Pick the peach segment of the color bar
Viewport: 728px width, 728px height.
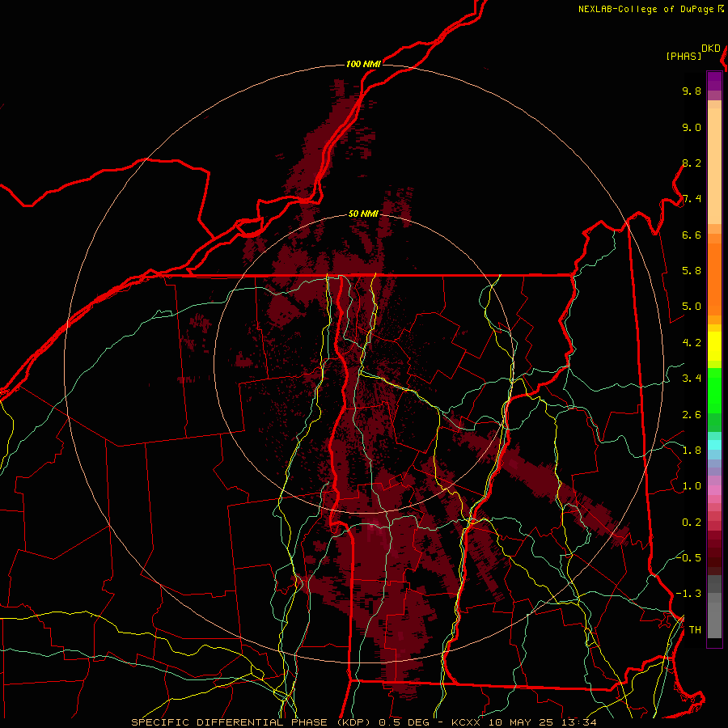click(714, 166)
